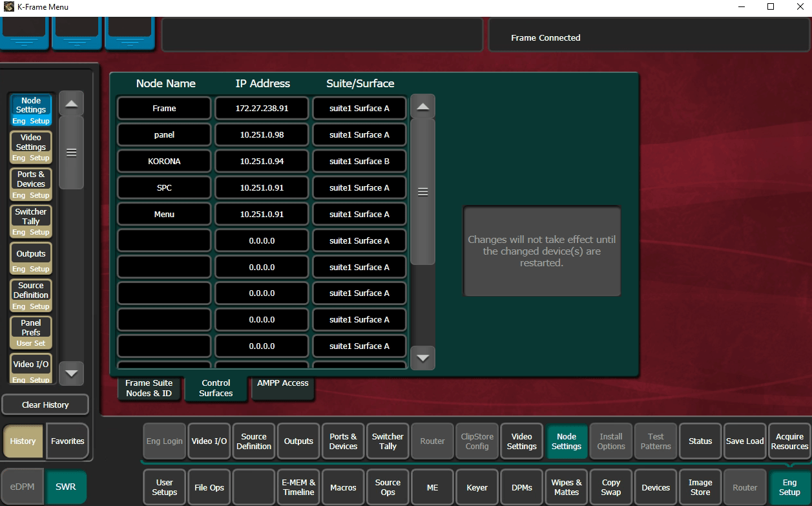Select the KORONA node name cell
The image size is (812, 506).
164,162
